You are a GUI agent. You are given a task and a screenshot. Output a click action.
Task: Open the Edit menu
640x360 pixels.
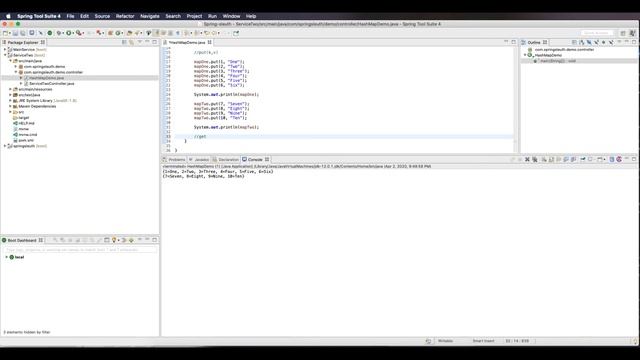84,16
